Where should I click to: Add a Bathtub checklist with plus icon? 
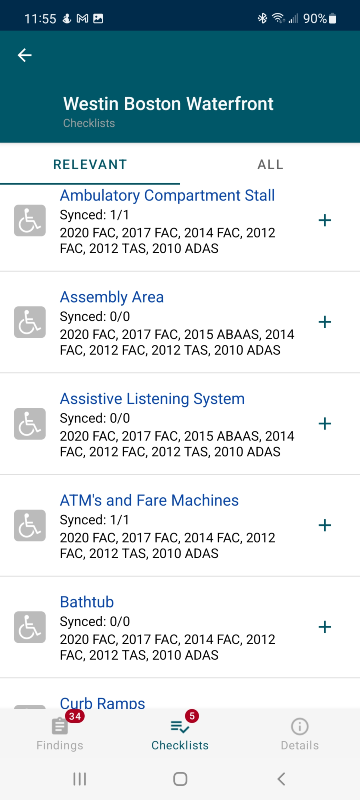point(325,627)
